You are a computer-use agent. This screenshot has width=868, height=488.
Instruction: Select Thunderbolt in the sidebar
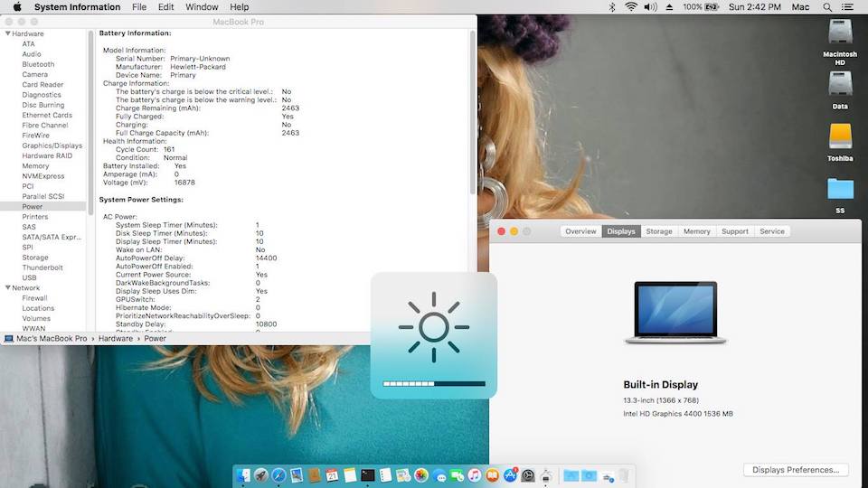point(42,267)
